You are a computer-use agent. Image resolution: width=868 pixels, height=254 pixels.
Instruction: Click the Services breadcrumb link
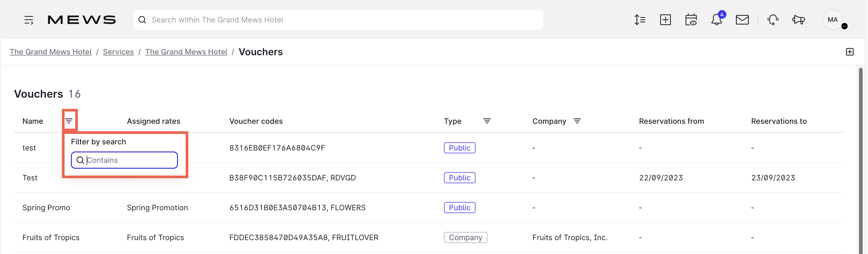118,52
